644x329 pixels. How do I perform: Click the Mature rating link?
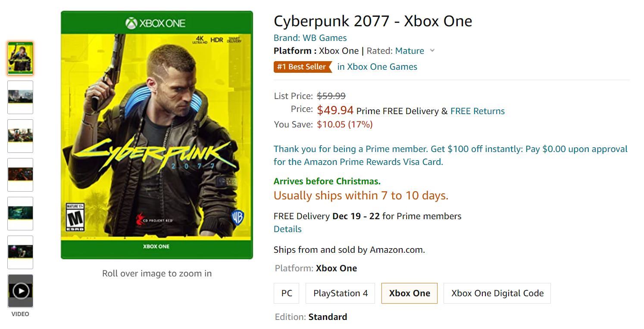[410, 51]
